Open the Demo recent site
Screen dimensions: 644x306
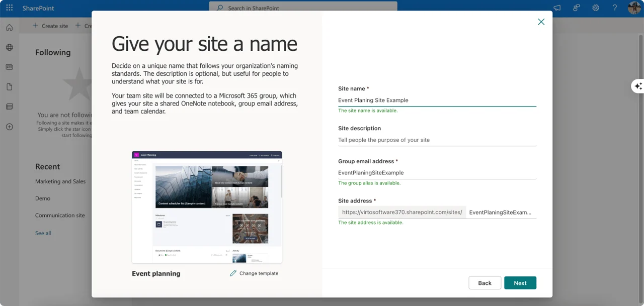43,198
